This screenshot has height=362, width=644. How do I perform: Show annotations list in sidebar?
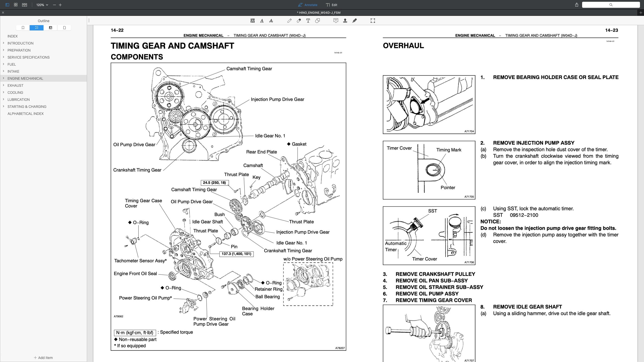(x=51, y=28)
